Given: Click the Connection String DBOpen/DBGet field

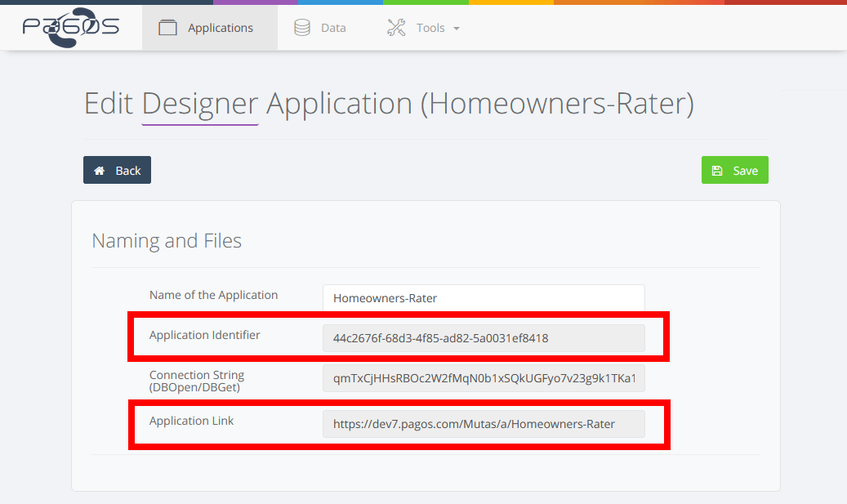Looking at the screenshot, I should coord(484,377).
